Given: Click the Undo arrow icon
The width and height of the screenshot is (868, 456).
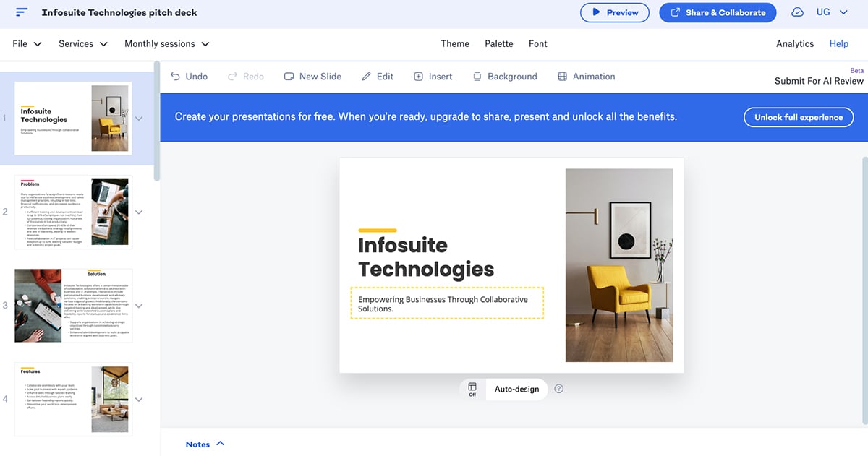Looking at the screenshot, I should (175, 77).
